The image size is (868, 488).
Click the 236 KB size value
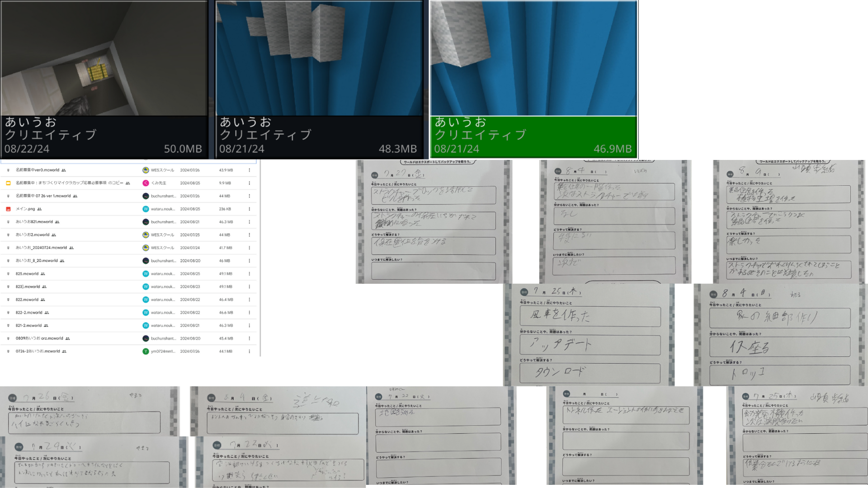pos(225,209)
